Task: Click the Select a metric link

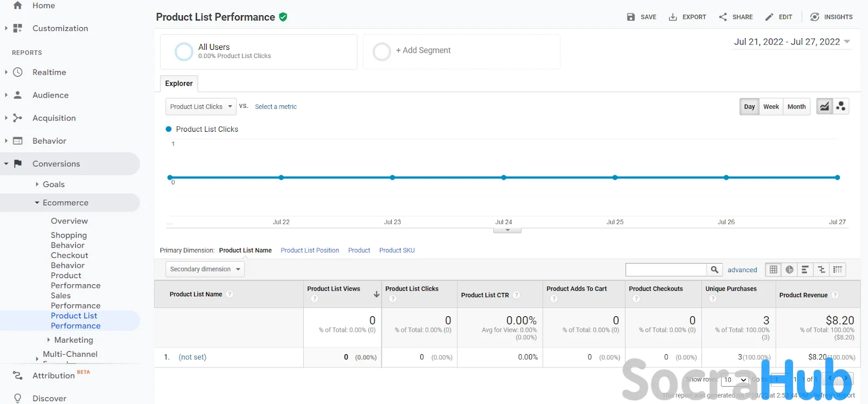Action: [x=276, y=107]
